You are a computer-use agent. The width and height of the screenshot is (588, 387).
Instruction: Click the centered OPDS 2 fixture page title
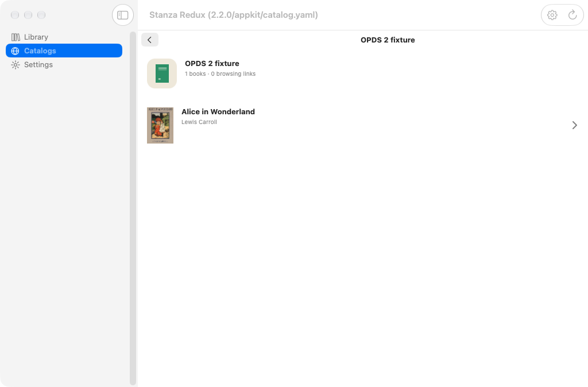388,40
